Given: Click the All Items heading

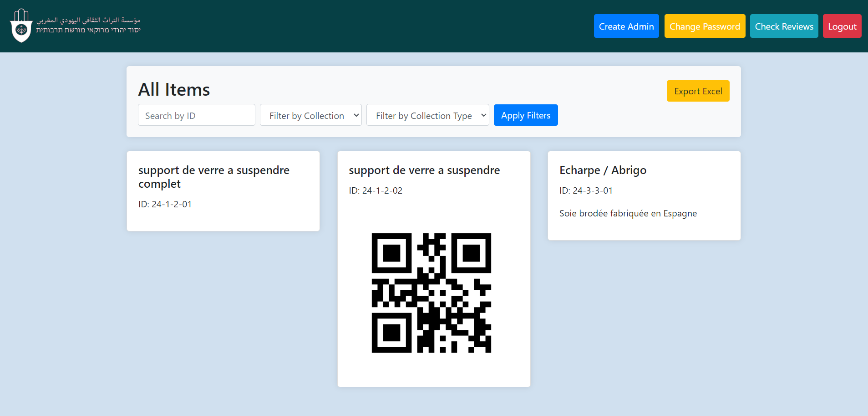Looking at the screenshot, I should (x=173, y=90).
